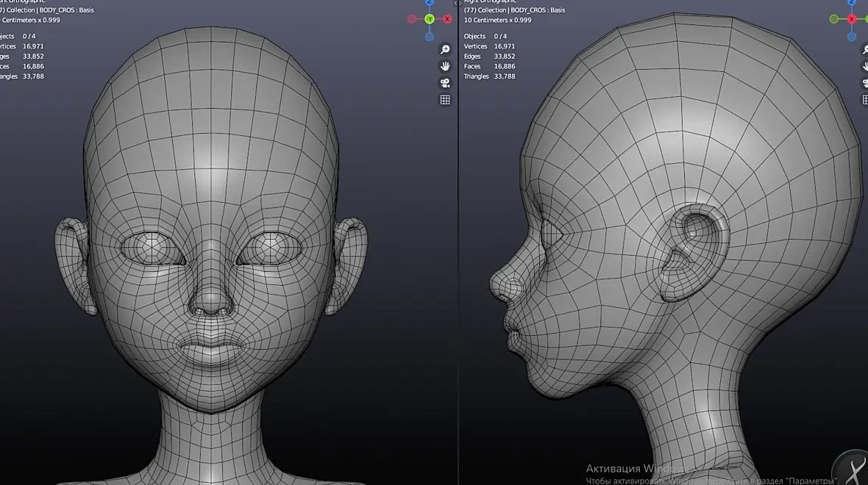Screen dimensions: 868x485
Task: Click the zoom magnifier icon in left viewport
Action: (x=445, y=49)
